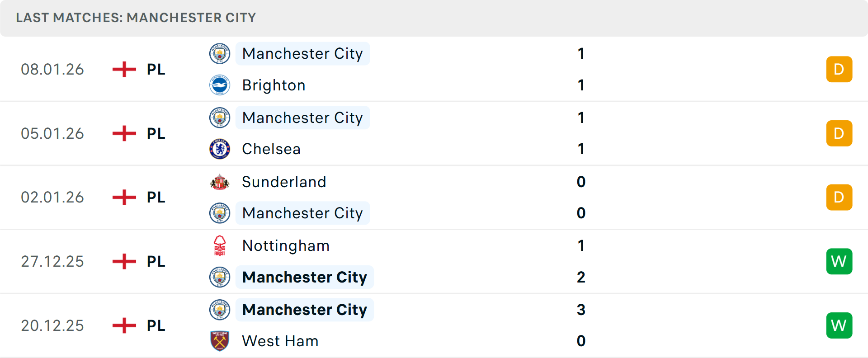Open the Brighton team link
The width and height of the screenshot is (868, 358).
(x=274, y=85)
